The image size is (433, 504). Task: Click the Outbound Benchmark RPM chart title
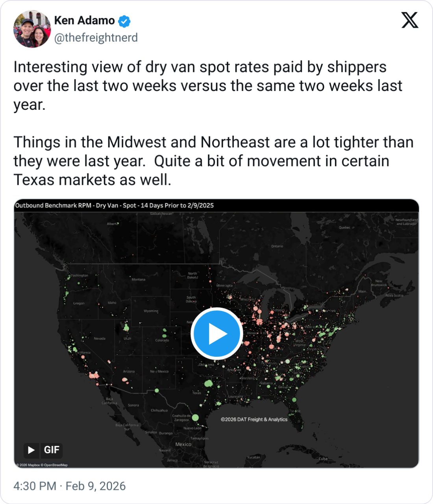click(x=114, y=205)
